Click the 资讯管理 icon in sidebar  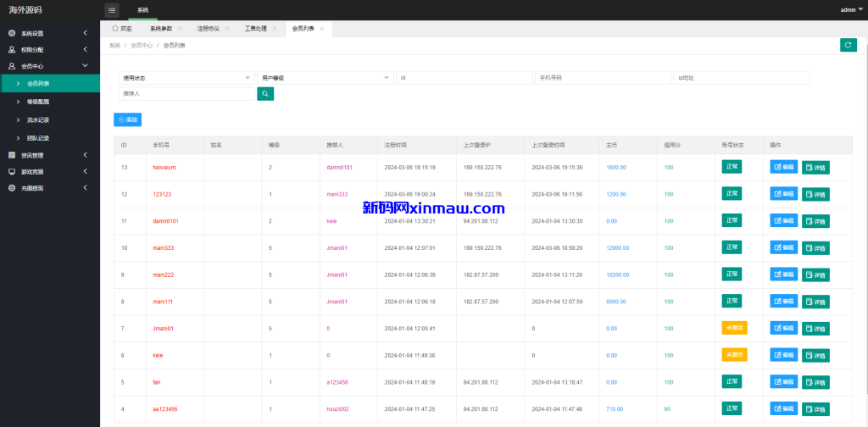coord(12,155)
